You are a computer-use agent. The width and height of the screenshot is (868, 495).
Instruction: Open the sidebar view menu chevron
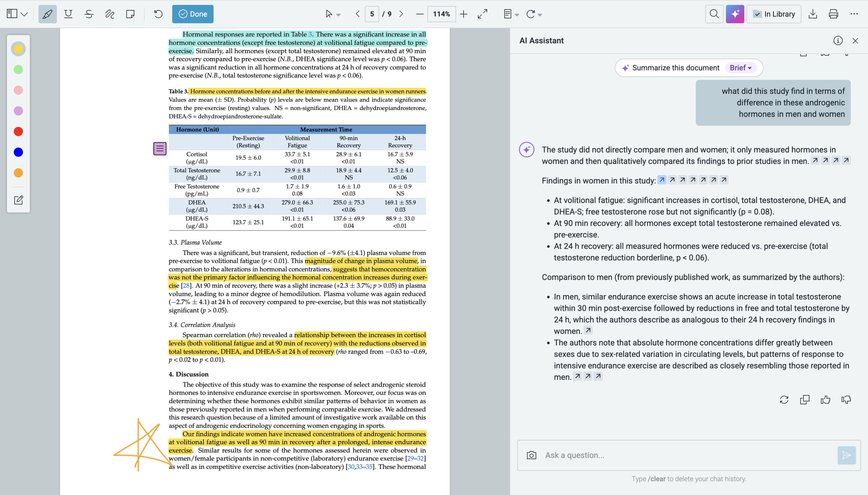tap(24, 14)
